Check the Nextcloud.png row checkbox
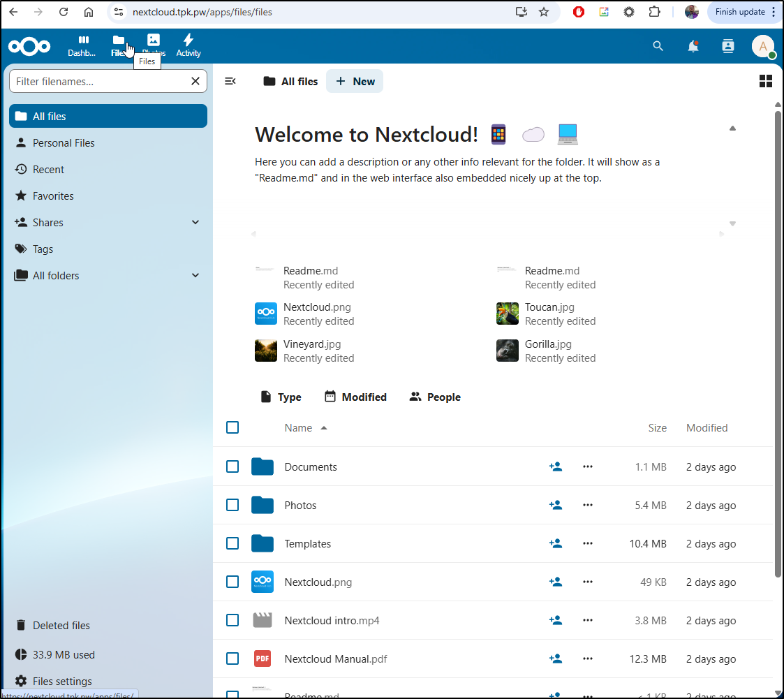 (232, 582)
